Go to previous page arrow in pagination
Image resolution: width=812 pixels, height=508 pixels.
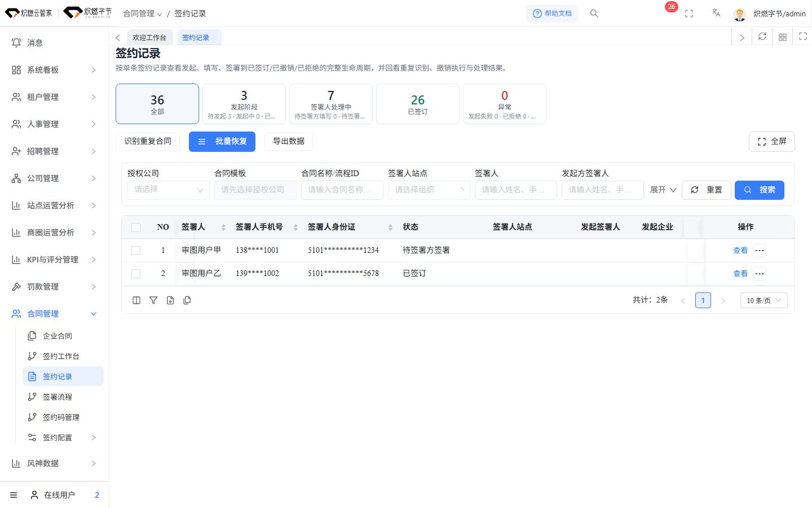[x=683, y=300]
